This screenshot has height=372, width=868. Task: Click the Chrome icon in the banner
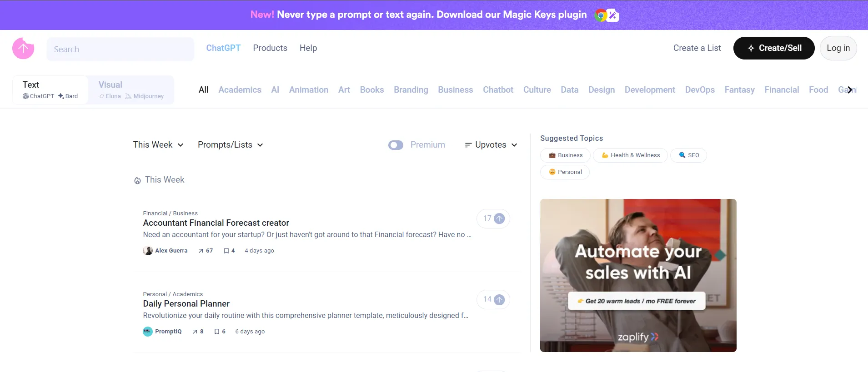pyautogui.click(x=601, y=15)
